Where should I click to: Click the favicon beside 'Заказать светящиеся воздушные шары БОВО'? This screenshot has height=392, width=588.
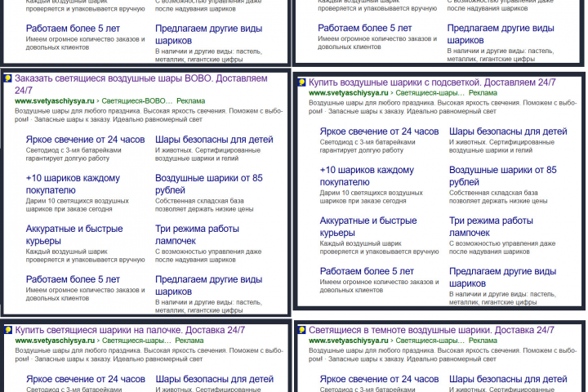coord(8,78)
